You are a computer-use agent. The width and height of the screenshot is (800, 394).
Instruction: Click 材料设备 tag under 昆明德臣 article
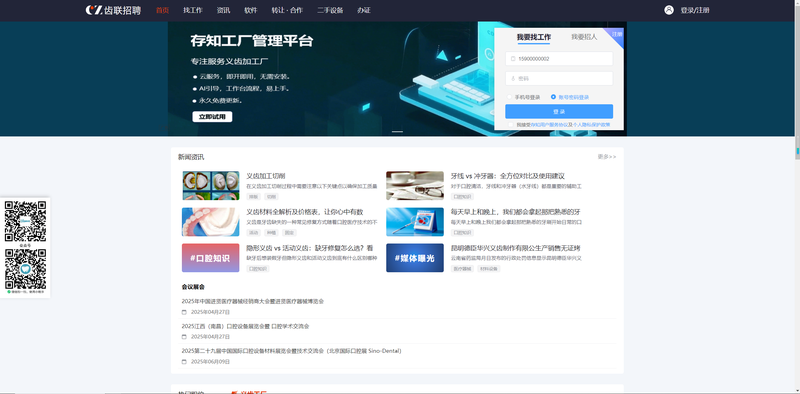489,269
